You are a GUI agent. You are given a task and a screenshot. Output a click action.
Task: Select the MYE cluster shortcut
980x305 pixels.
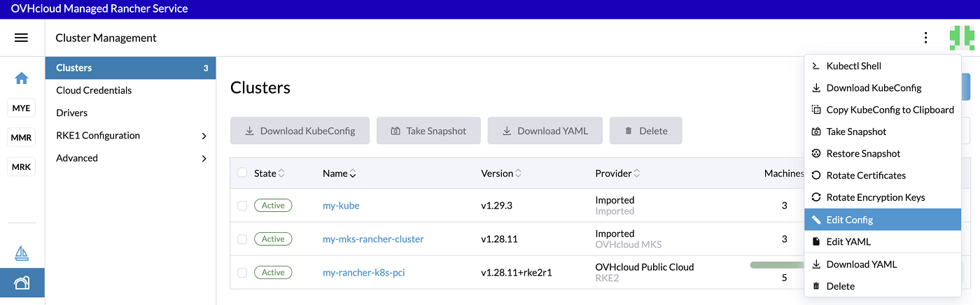[22, 108]
